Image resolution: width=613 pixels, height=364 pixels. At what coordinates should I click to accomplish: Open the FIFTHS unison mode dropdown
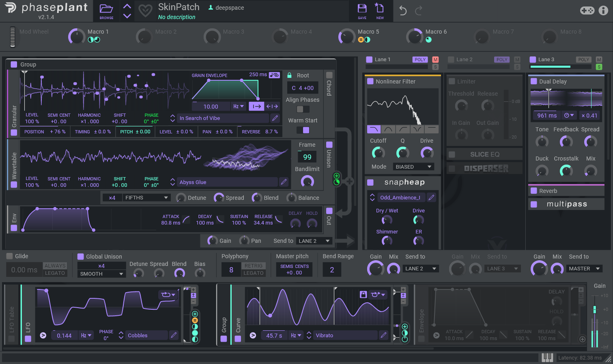coord(146,198)
